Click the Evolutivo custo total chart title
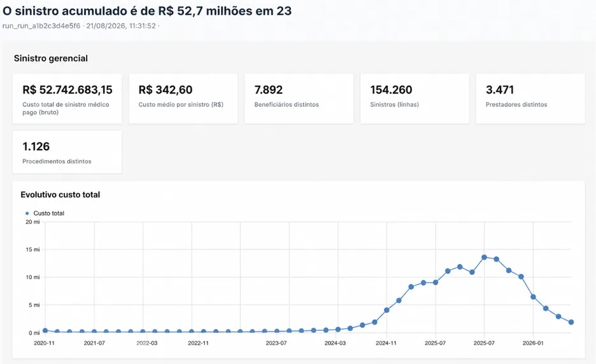This screenshot has height=364, width=596. (60, 195)
